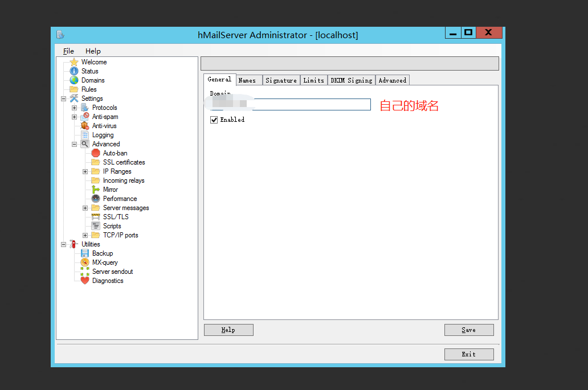Expand the Protocols tree node
Screen dimensions: 588x390
tap(74, 108)
